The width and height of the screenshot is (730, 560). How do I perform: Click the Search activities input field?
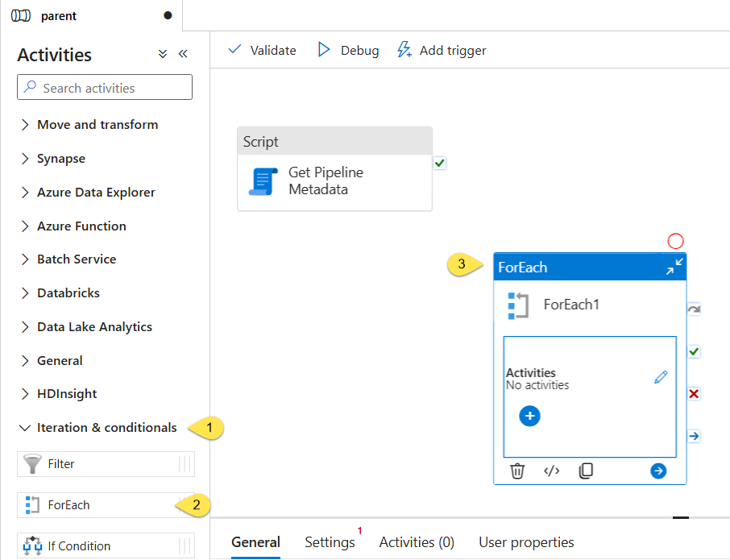[x=105, y=88]
